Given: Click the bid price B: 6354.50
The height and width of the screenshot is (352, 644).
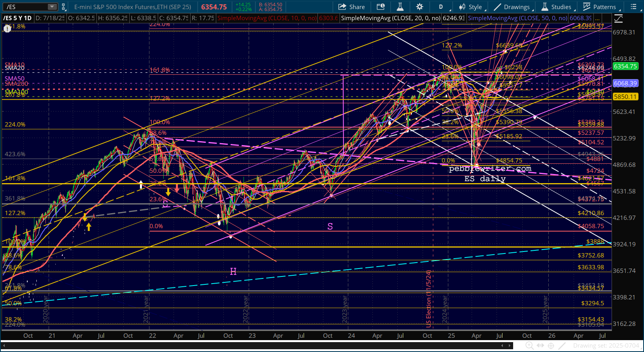Looking at the screenshot, I should pos(270,5).
